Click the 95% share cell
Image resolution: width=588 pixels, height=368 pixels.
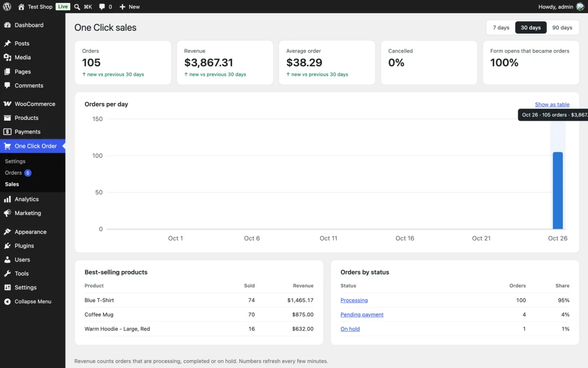tap(563, 300)
